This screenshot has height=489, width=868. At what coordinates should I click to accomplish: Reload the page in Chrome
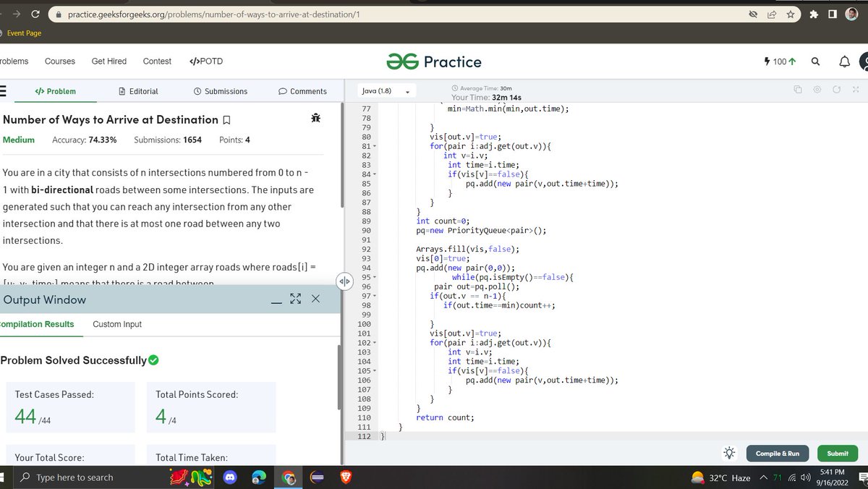(35, 14)
